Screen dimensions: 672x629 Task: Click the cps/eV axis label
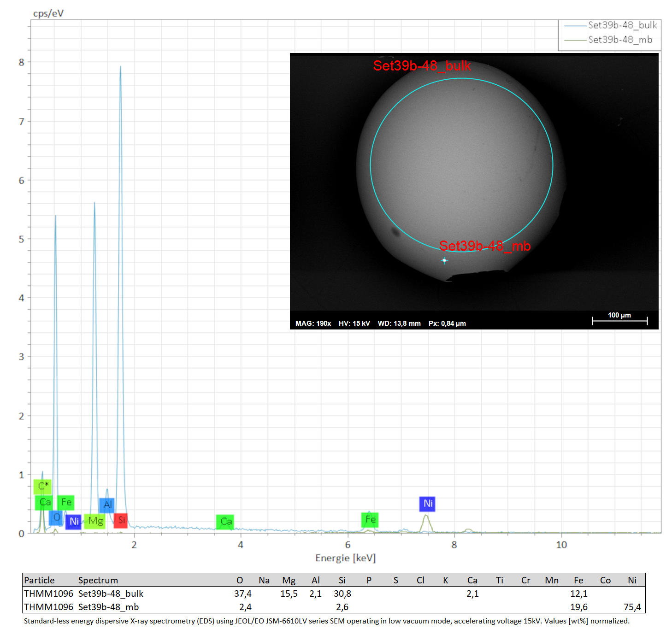pyautogui.click(x=48, y=13)
